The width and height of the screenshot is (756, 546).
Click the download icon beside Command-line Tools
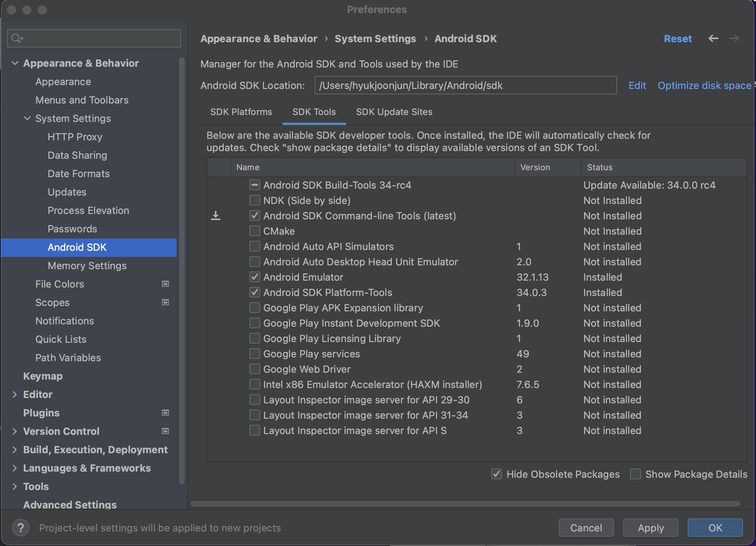point(216,216)
